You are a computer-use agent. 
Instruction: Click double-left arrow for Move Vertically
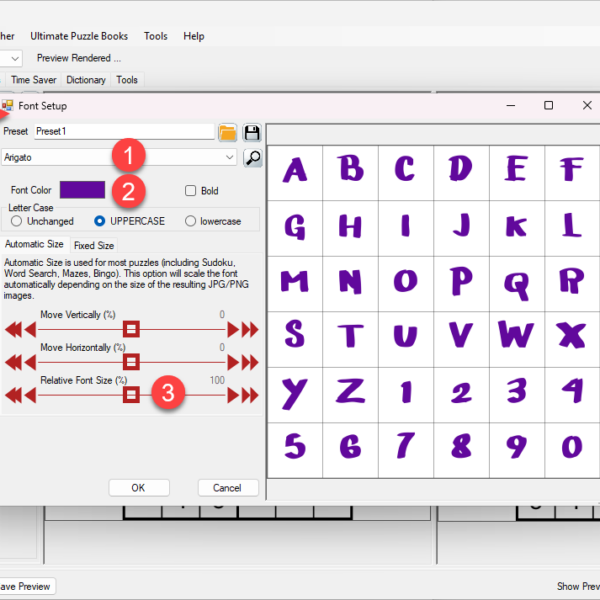pos(13,329)
